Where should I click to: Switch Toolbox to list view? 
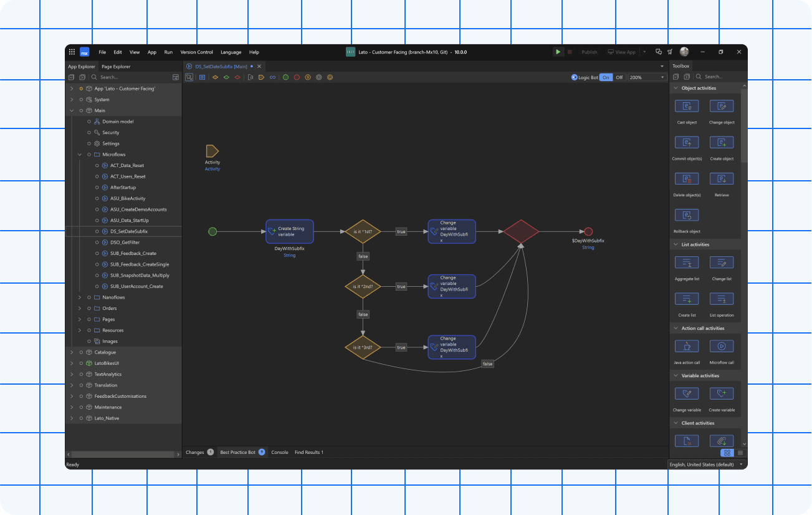click(x=740, y=453)
